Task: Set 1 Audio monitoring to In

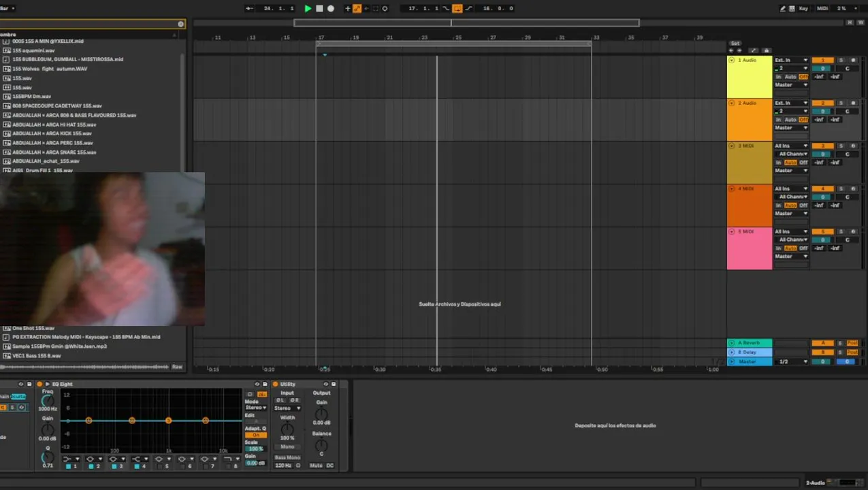Action: 778,77
